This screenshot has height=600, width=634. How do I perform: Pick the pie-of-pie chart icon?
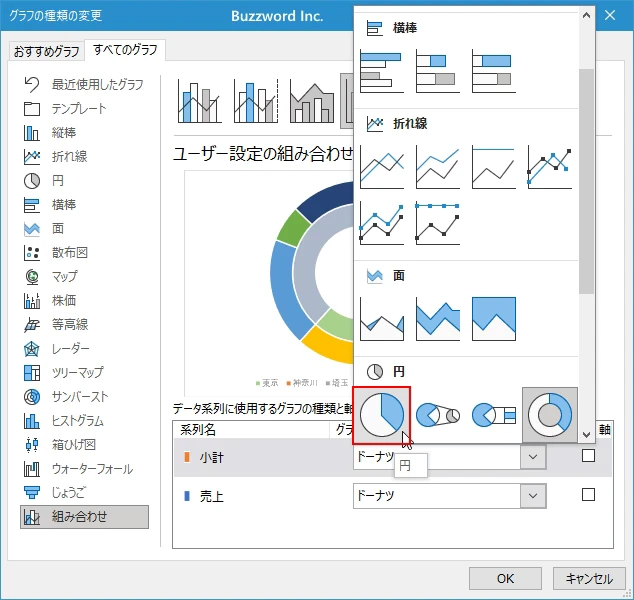(437, 415)
